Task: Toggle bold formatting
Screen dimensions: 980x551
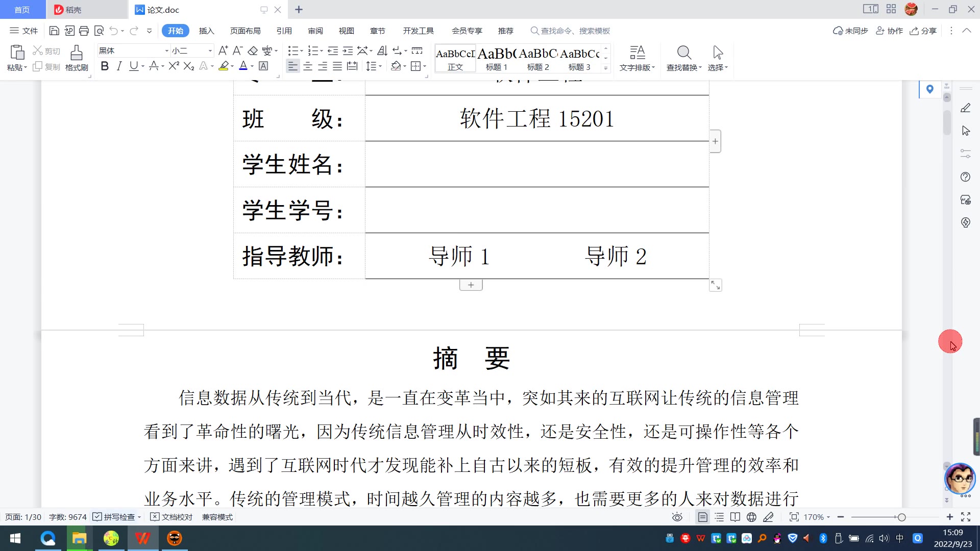Action: pyautogui.click(x=105, y=66)
